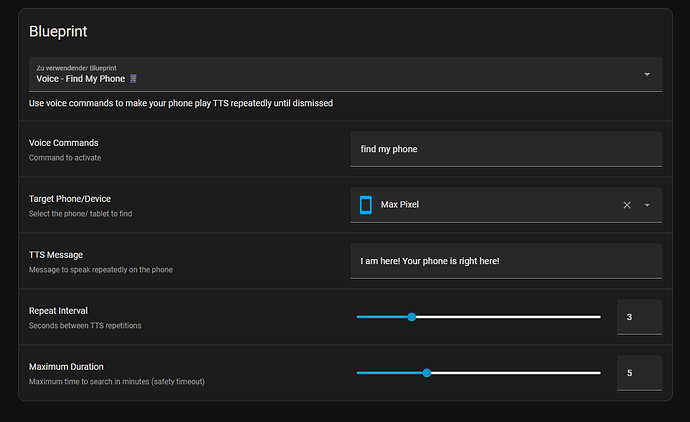Click the blueprint description text about TTS
690x422 pixels.
coord(181,103)
